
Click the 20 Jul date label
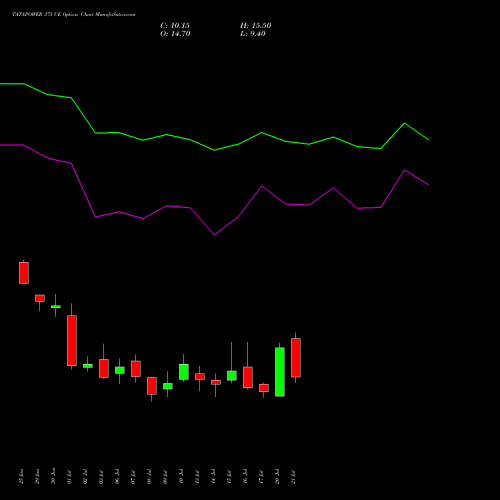[x=277, y=476]
